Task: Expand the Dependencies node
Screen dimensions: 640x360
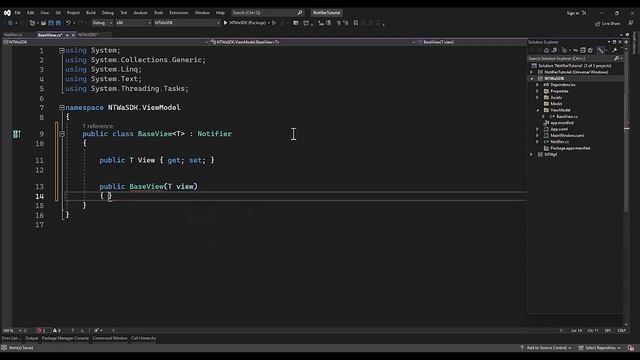Action: 538,85
